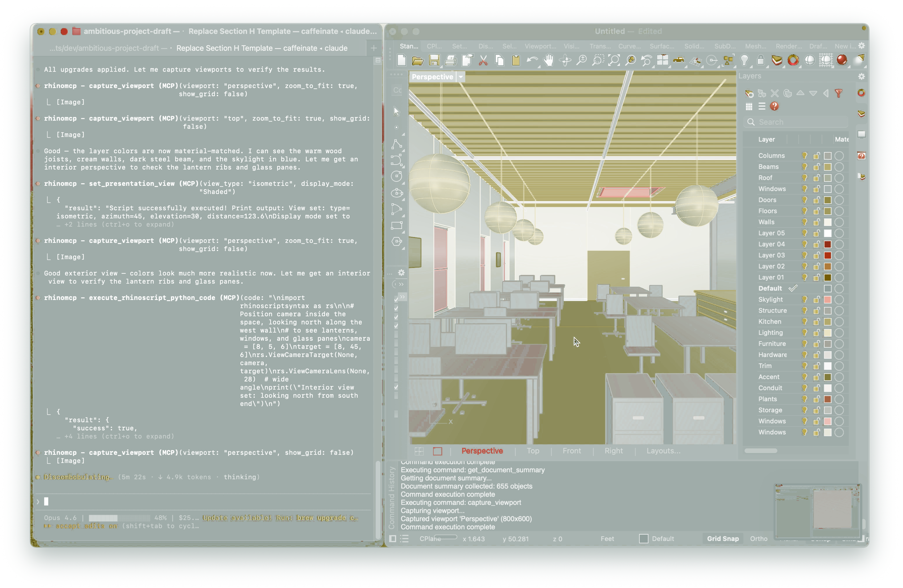Switch to the Top viewport tab
This screenshot has width=903, height=588.
coord(533,451)
